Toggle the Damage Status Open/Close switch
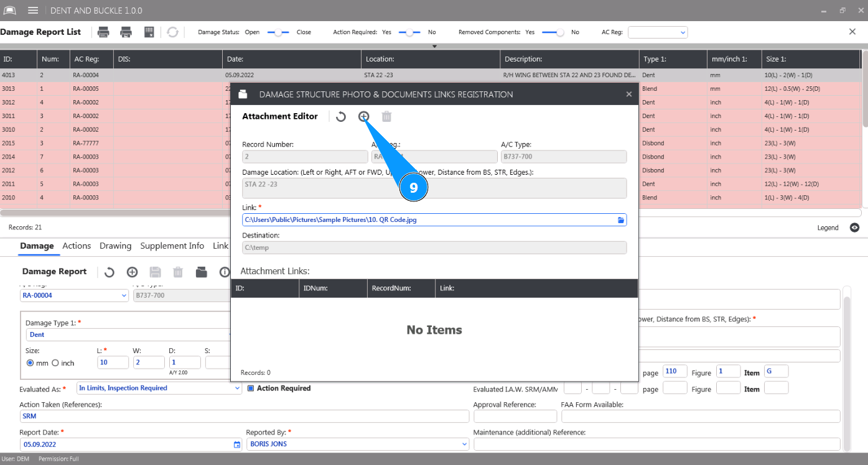Viewport: 868px width, 465px height. (x=278, y=32)
